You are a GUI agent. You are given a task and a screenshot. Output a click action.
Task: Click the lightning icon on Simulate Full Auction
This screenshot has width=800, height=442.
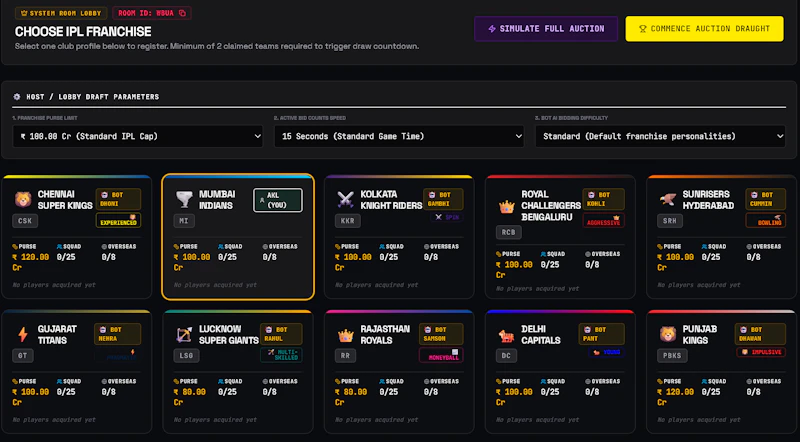492,29
